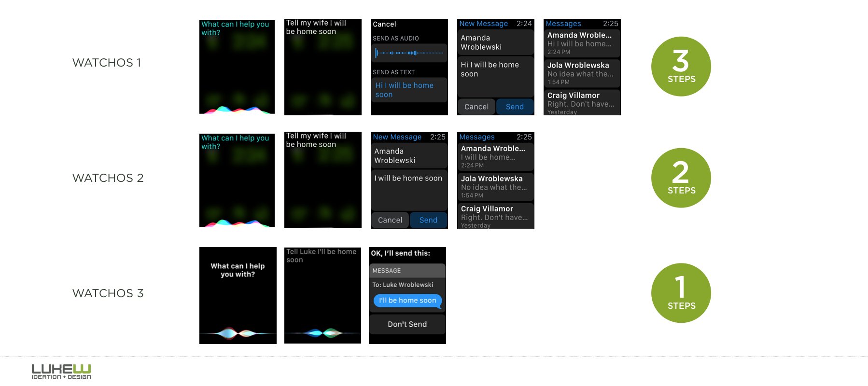The height and width of the screenshot is (386, 868).
Task: Click the SEND AS AUDIO label
Action: (x=396, y=39)
